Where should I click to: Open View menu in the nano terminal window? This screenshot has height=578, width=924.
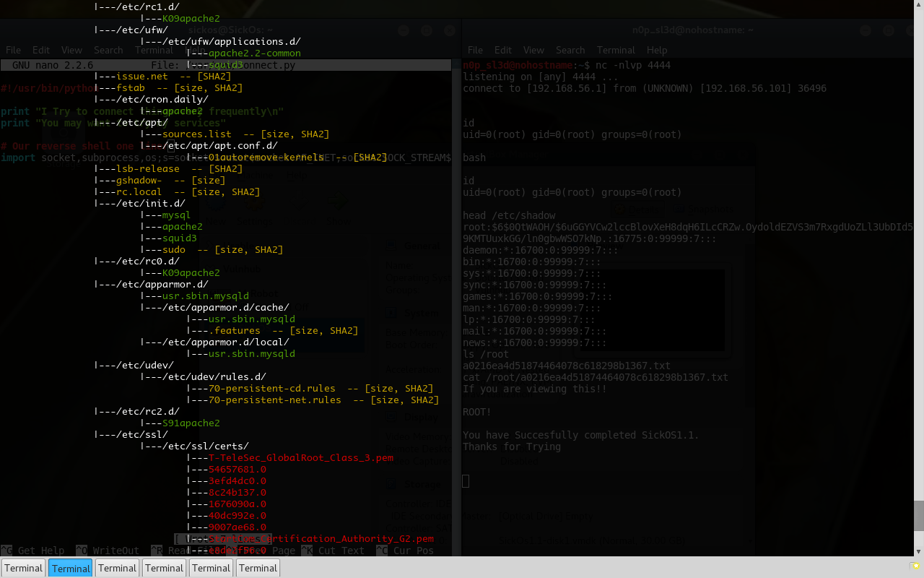point(71,50)
